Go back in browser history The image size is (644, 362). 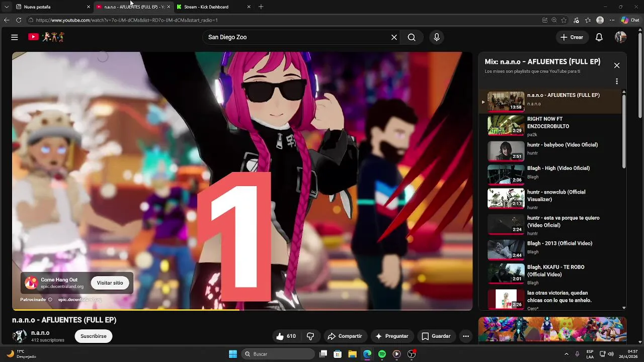[x=7, y=20]
